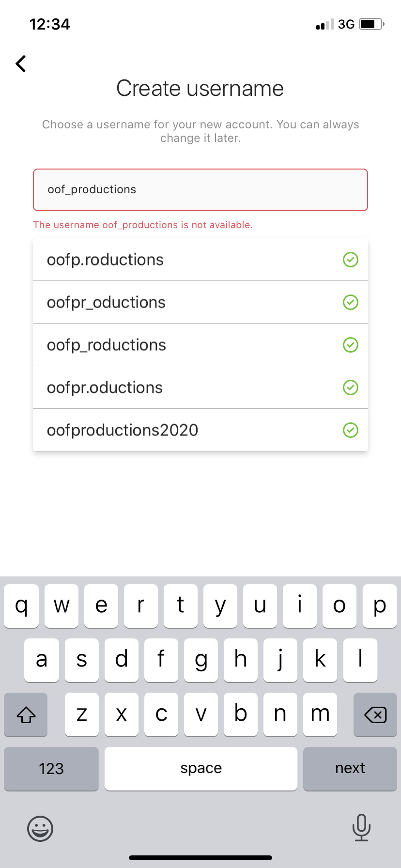Focus the username input field
The height and width of the screenshot is (868, 401).
[x=200, y=190]
